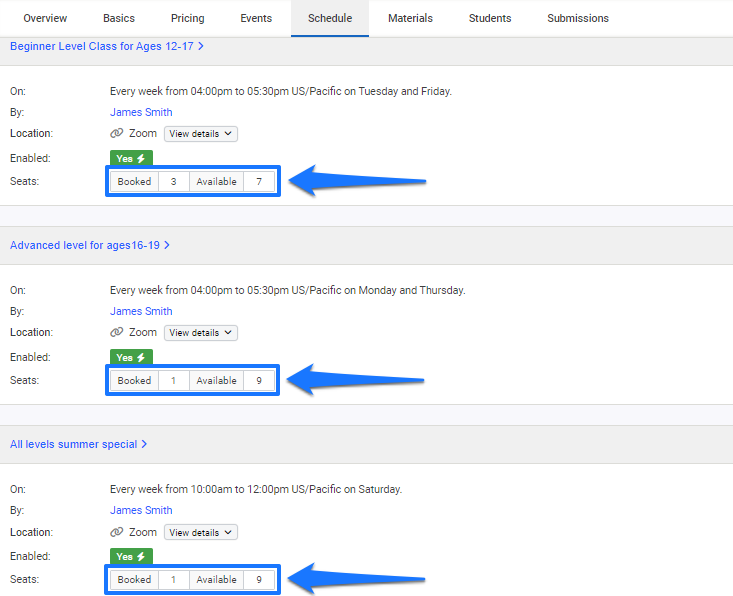Click James Smith in the Advanced level class
Screen dimensions: 733x596
pyautogui.click(x=141, y=311)
